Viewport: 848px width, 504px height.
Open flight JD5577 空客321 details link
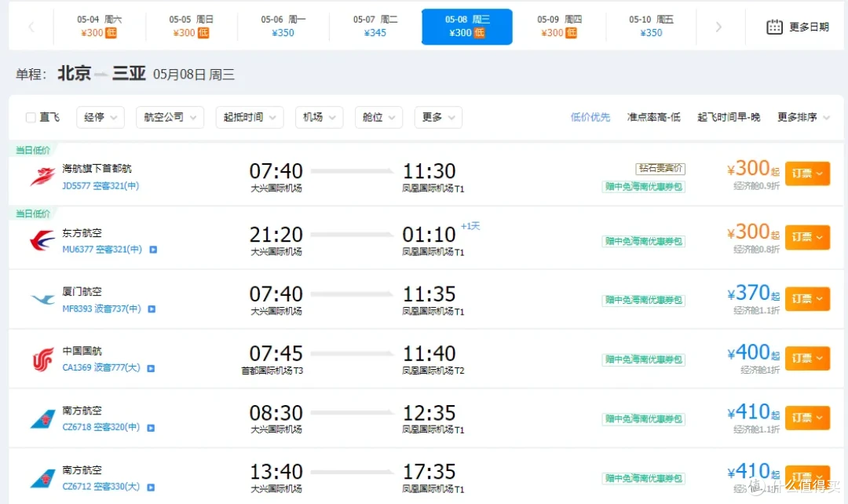101,186
